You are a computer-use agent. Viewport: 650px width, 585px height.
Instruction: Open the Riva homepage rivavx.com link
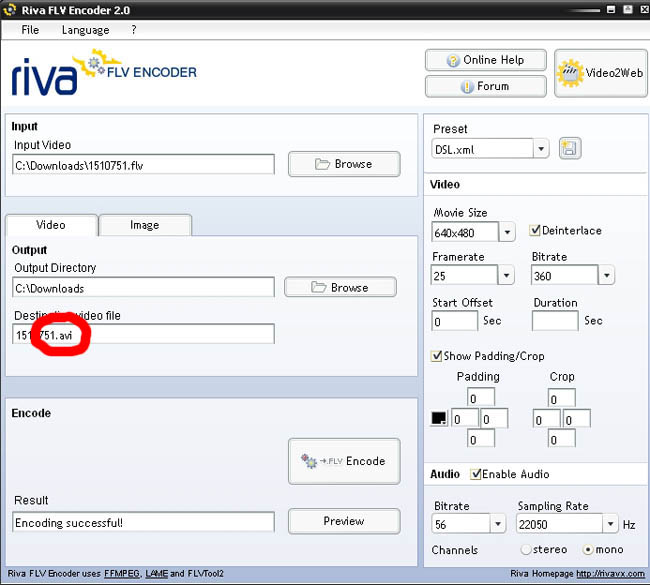coord(610,573)
